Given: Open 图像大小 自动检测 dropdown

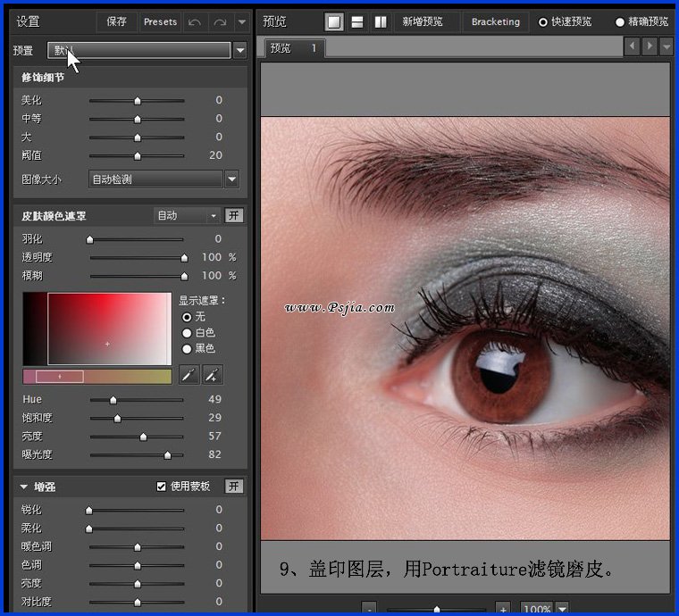Looking at the screenshot, I should tap(232, 179).
